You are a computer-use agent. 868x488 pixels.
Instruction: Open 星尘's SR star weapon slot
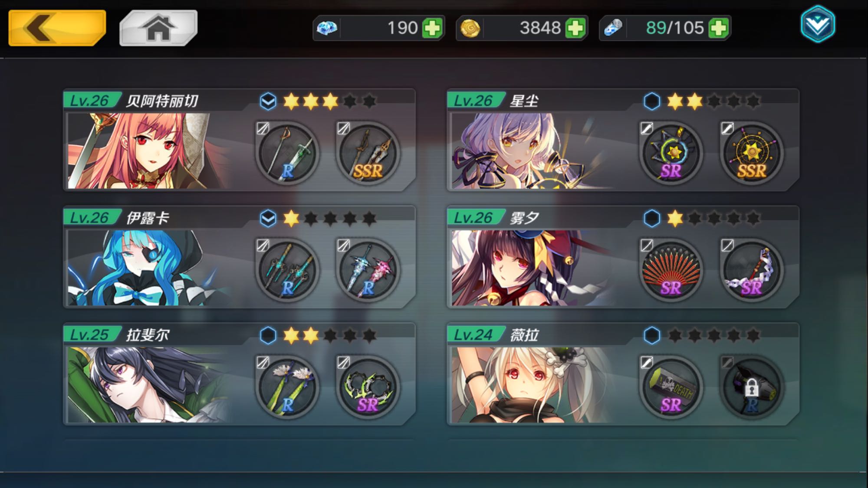point(671,153)
